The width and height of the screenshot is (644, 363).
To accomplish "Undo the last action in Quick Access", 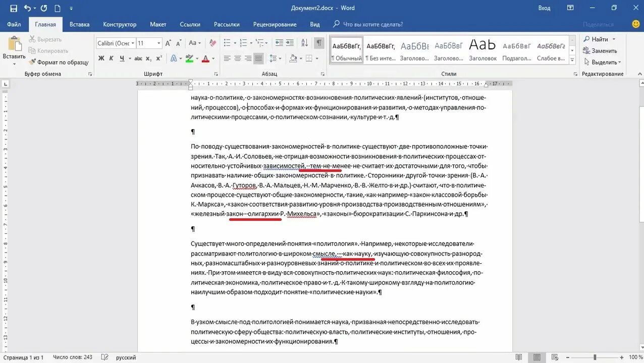I will point(27,8).
